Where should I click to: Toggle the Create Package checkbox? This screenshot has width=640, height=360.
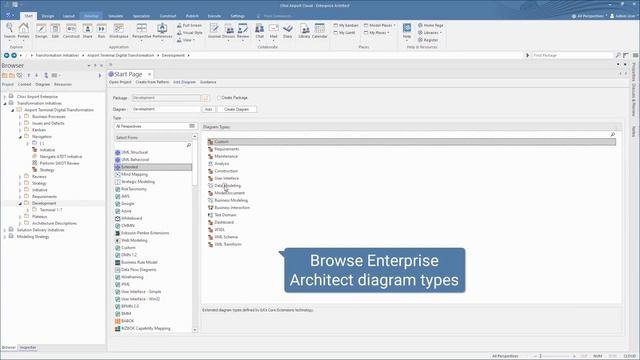[x=219, y=98]
